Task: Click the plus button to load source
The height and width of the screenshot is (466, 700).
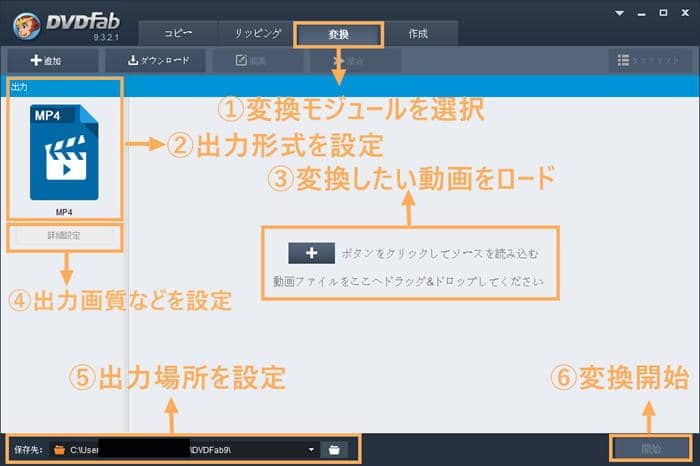Action: (310, 252)
